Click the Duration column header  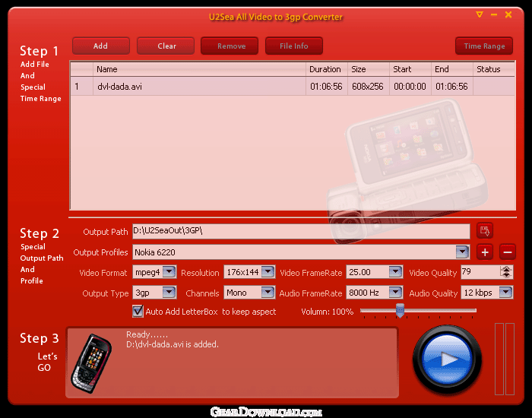pyautogui.click(x=326, y=69)
